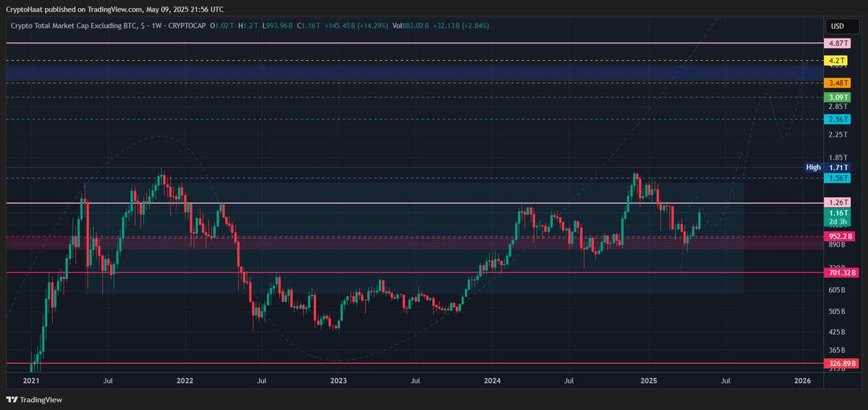This screenshot has height=410, width=868.
Task: Select the pink 1.26T price label
Action: pos(838,203)
